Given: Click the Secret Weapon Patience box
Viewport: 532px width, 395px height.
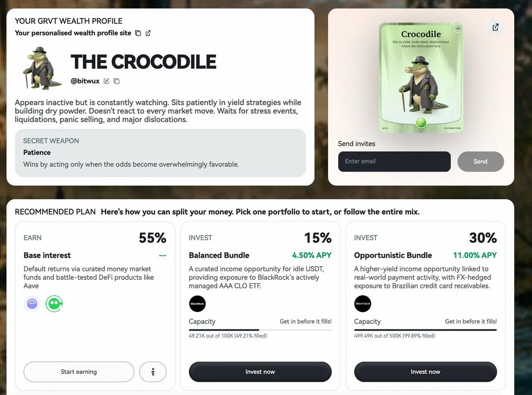Looking at the screenshot, I should pyautogui.click(x=160, y=153).
